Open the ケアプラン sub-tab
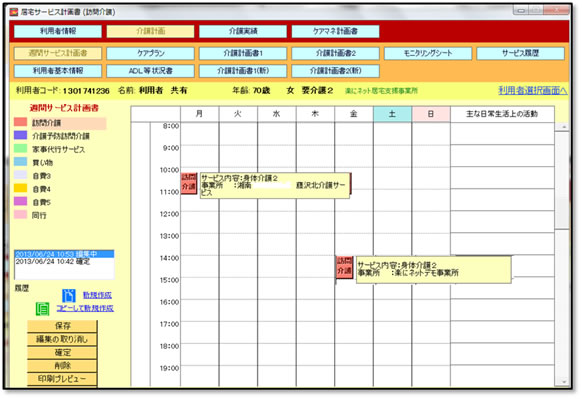 [150, 53]
